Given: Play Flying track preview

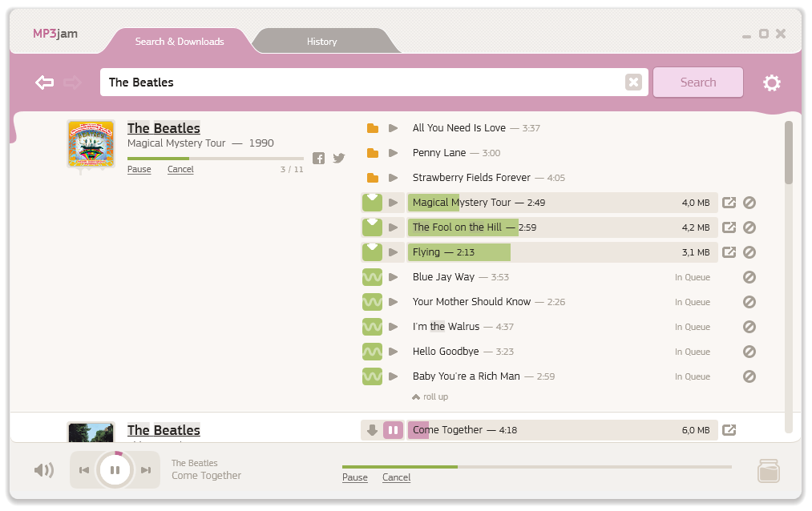Looking at the screenshot, I should [393, 252].
